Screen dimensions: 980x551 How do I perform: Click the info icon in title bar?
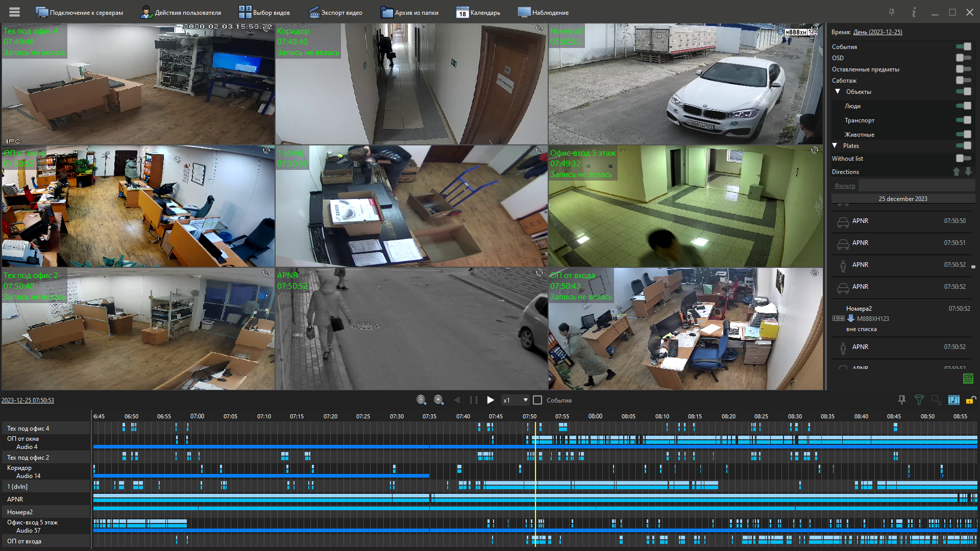pos(914,12)
